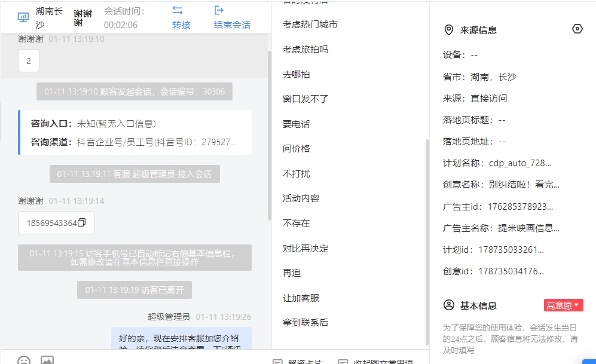Click the 省市 湖南，长沙 entry
The width and height of the screenshot is (596, 364).
tap(479, 77)
